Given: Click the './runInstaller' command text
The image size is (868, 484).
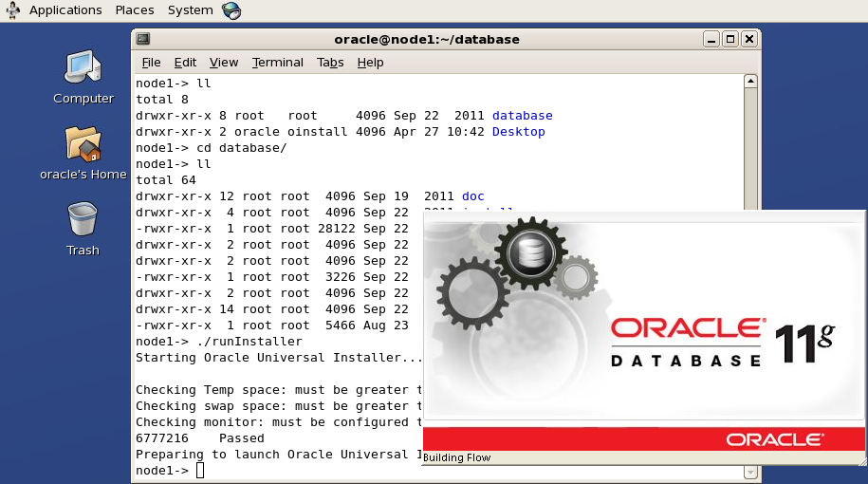Looking at the screenshot, I should tap(249, 342).
